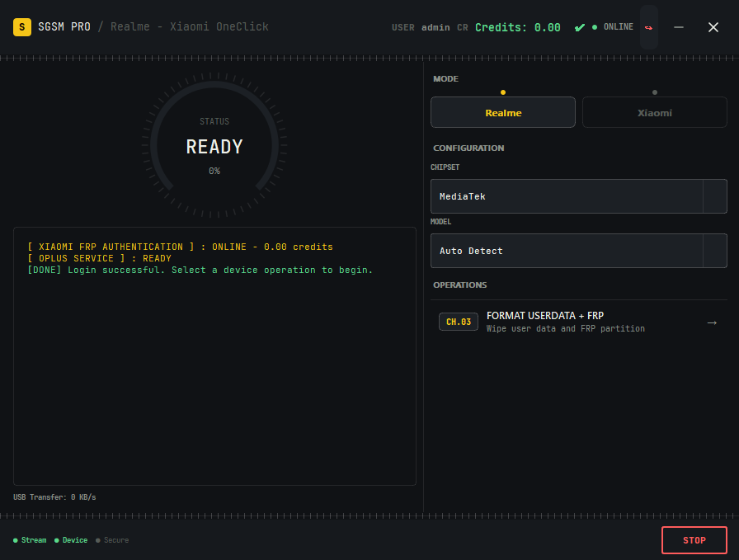Click the OPLUS SERVICE READY log line
This screenshot has width=739, height=560.
[100, 258]
